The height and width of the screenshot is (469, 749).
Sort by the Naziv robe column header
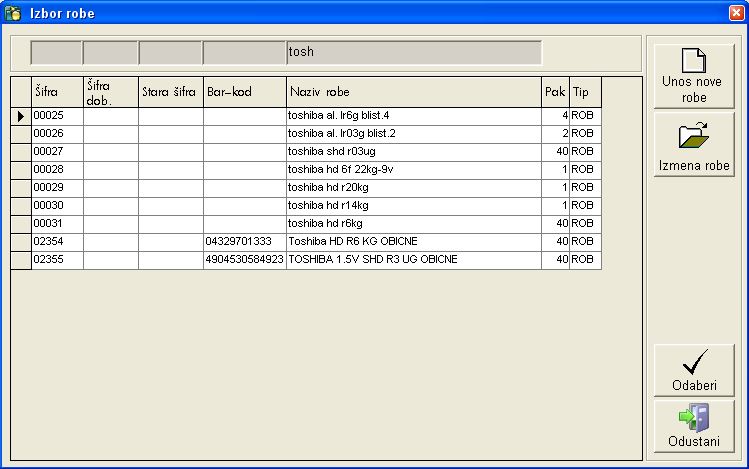click(413, 92)
